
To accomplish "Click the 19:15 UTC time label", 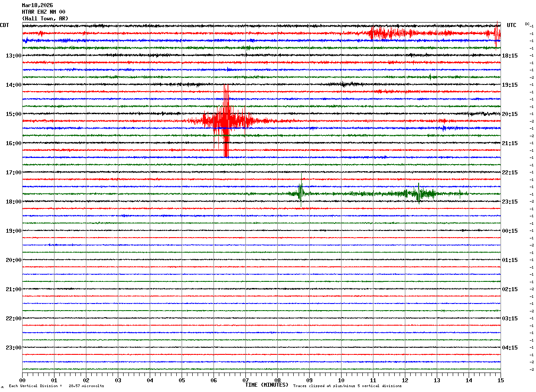I will [x=510, y=85].
